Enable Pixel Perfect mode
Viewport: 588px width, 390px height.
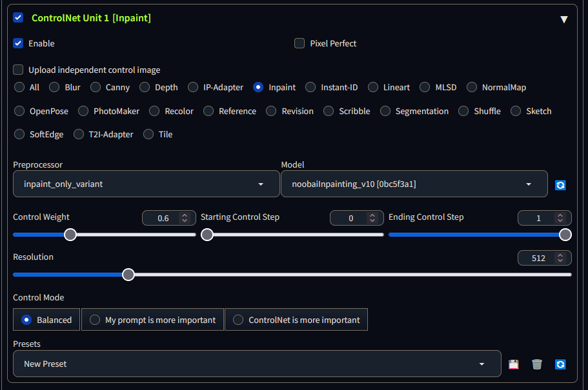pyautogui.click(x=299, y=43)
